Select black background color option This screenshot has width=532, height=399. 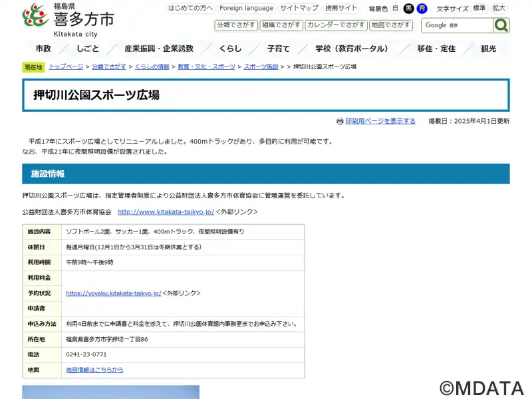point(409,9)
